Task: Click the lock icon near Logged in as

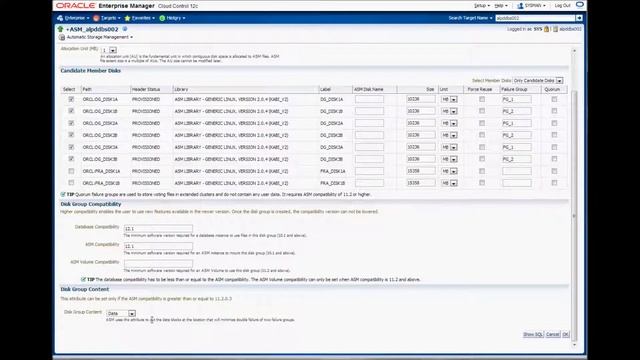Action: (x=546, y=29)
